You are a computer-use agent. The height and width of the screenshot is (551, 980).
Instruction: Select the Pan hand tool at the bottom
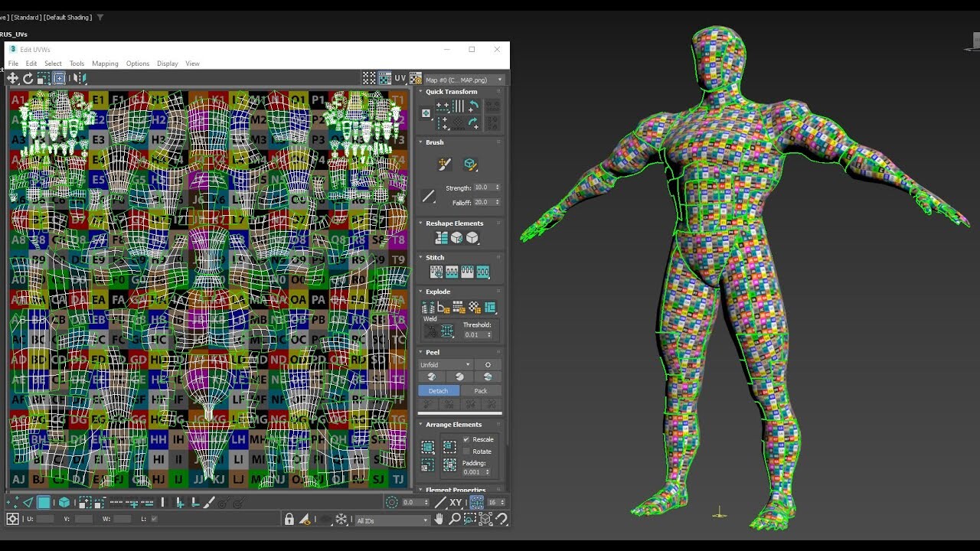click(439, 519)
